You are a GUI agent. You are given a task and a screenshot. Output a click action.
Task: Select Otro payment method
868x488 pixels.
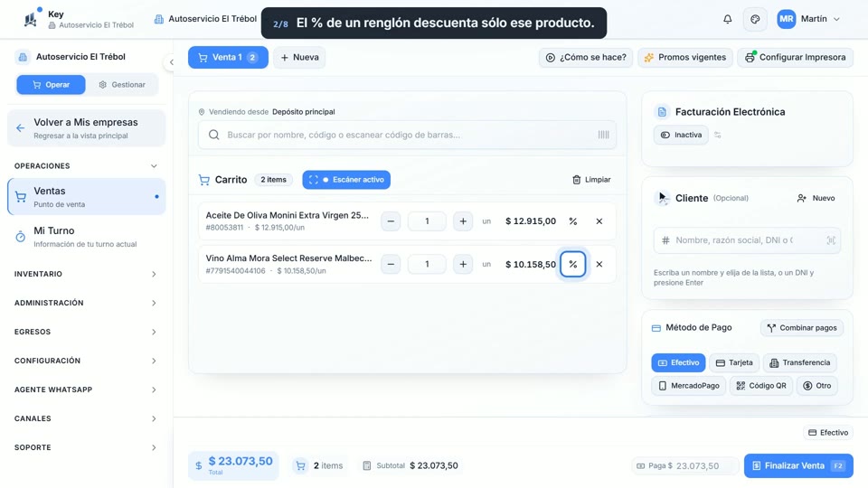(x=817, y=386)
